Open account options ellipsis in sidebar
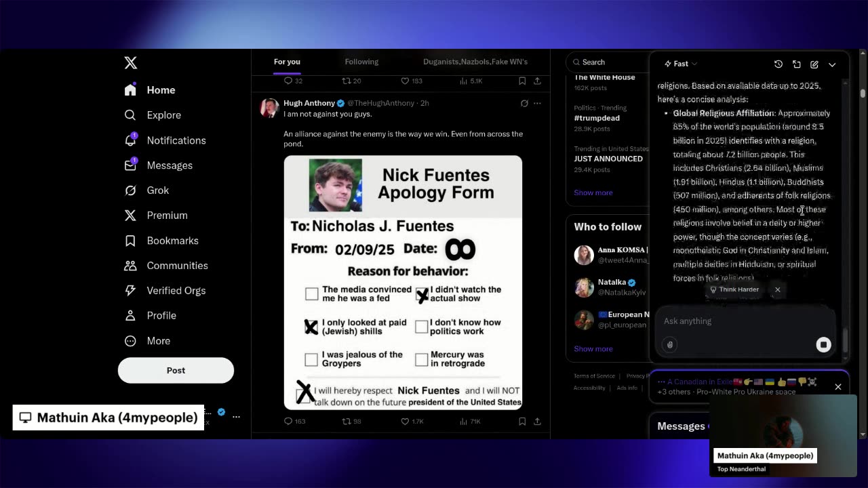 (x=236, y=416)
